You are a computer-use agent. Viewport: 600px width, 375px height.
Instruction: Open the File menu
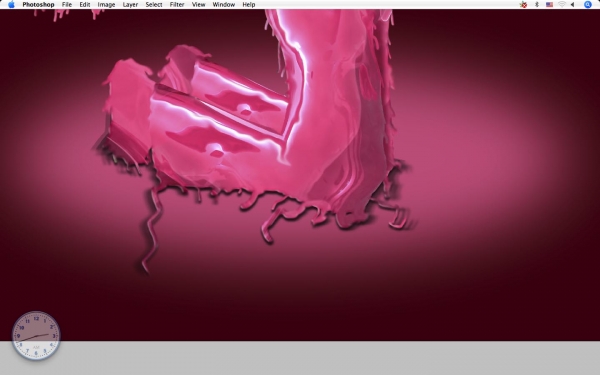pos(67,5)
